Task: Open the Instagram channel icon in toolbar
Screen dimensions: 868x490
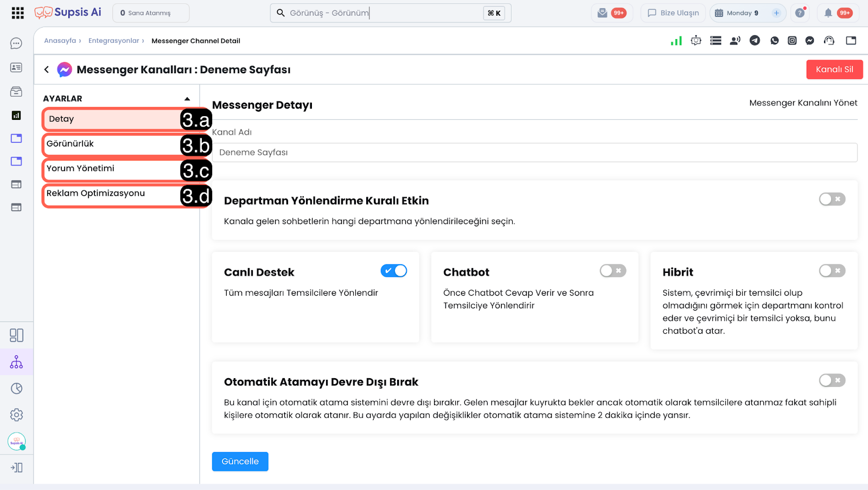Action: click(x=792, y=41)
